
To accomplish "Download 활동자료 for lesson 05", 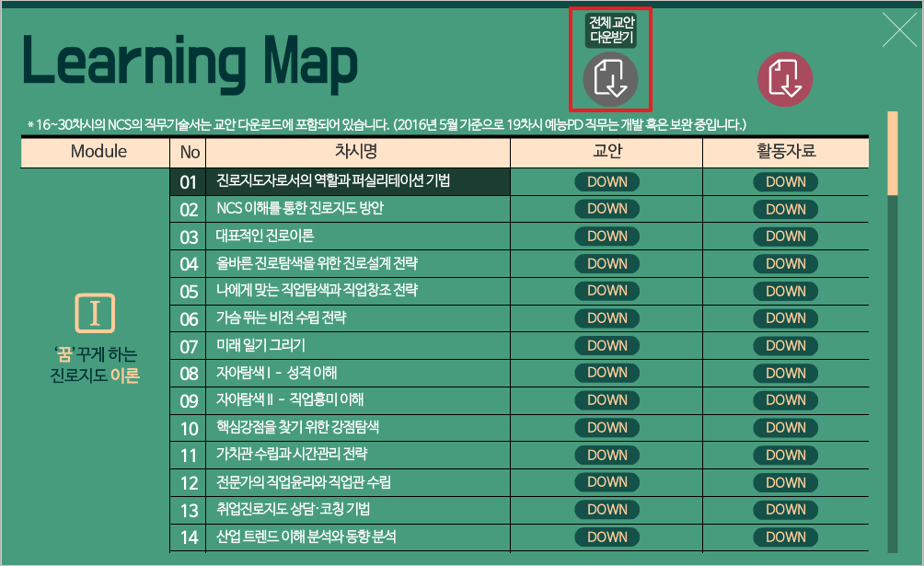I will (785, 291).
